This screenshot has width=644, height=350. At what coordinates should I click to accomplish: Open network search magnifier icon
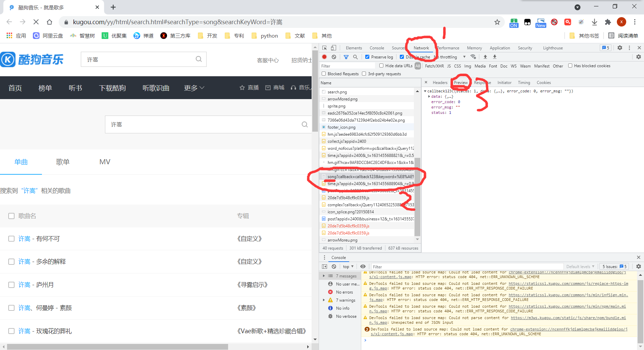356,57
